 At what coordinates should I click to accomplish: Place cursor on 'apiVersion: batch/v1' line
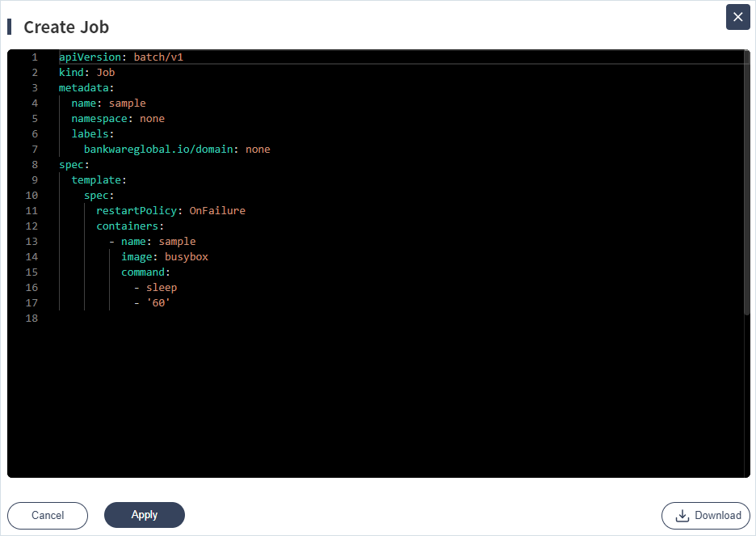click(121, 57)
